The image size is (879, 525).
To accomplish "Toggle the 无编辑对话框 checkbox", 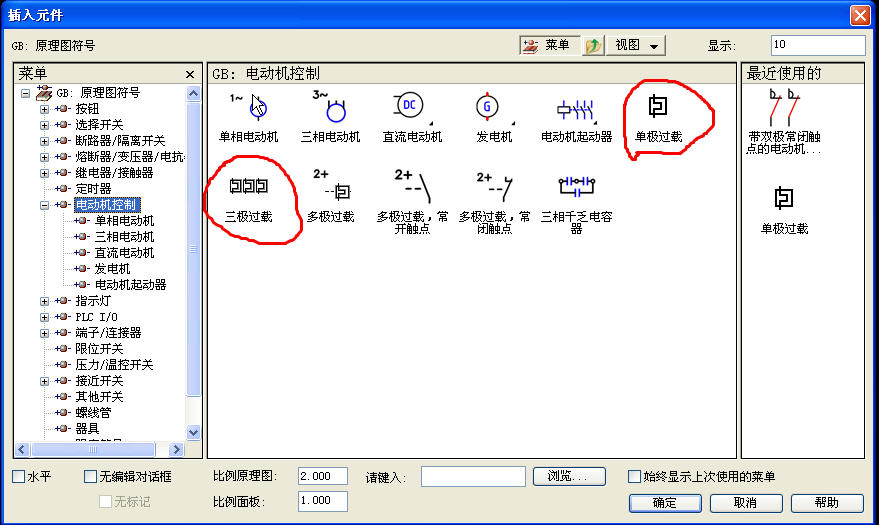I will pos(90,477).
